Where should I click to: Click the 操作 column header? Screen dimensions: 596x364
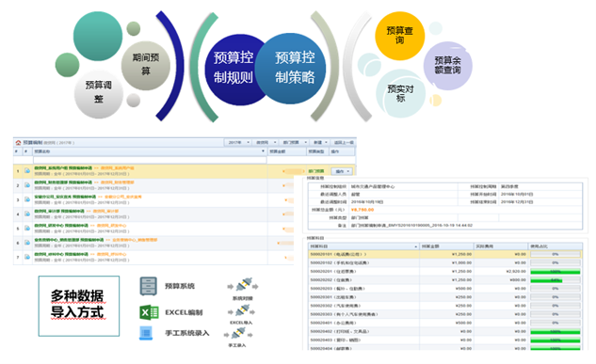pos(342,151)
